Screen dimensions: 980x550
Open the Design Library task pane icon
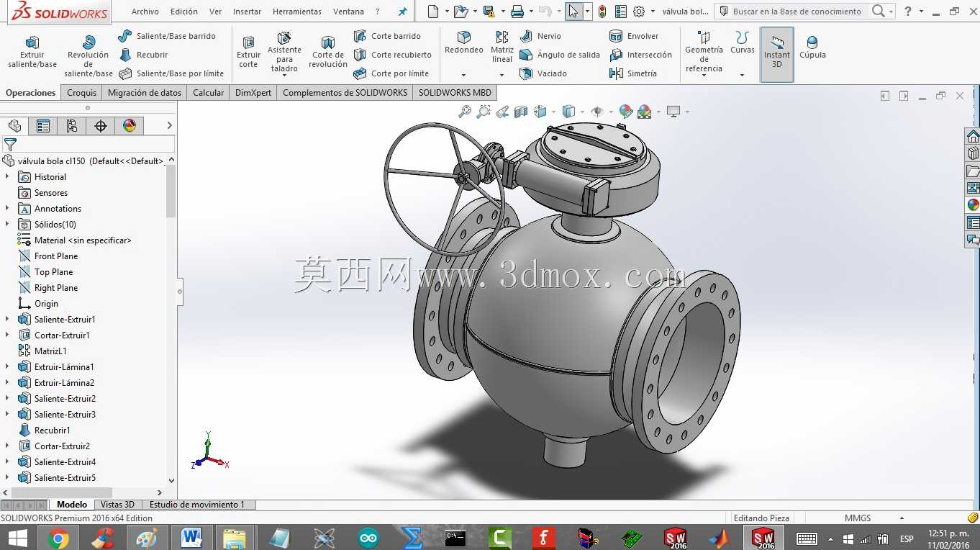click(x=973, y=153)
